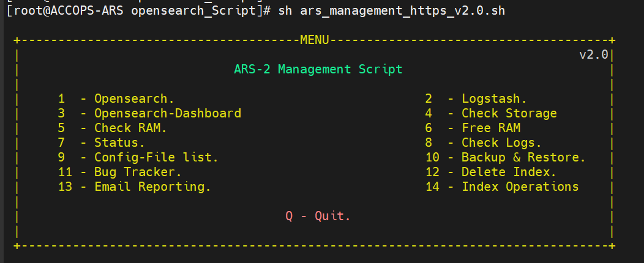This screenshot has height=263, width=644.
Task: Click the Q - Quit option
Action: [x=318, y=216]
